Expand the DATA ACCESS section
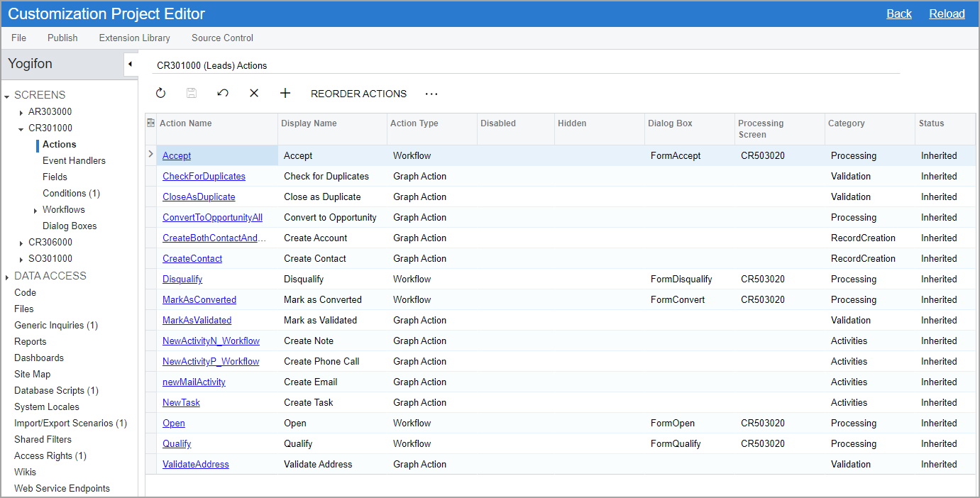980x498 pixels. pos(7,277)
